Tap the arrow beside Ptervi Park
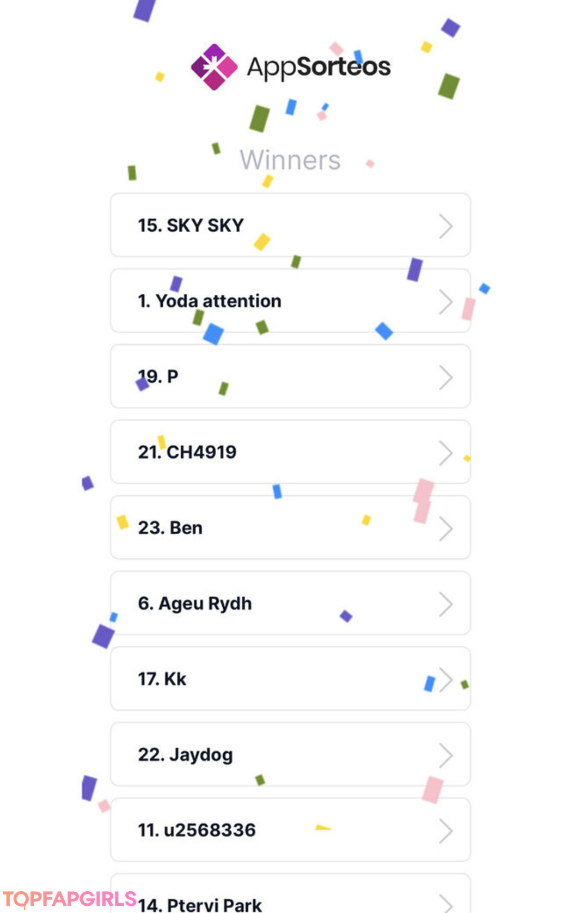The image size is (588, 913). click(x=446, y=904)
